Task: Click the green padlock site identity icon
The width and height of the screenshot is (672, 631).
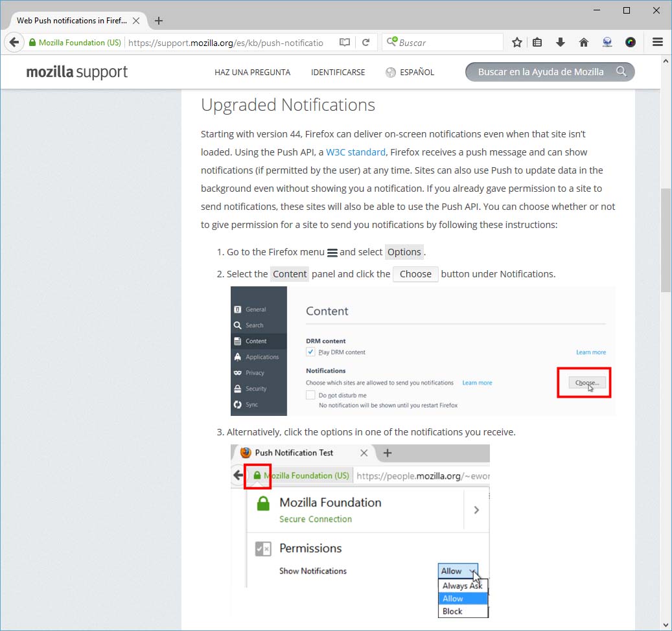Action: tap(32, 42)
